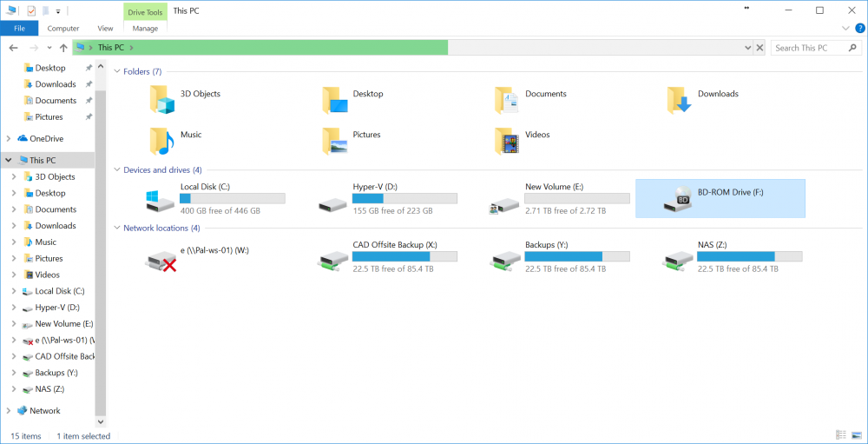This screenshot has width=868, height=444.
Task: Open Customize Quick Access Toolbar dropdown
Action: click(x=57, y=11)
